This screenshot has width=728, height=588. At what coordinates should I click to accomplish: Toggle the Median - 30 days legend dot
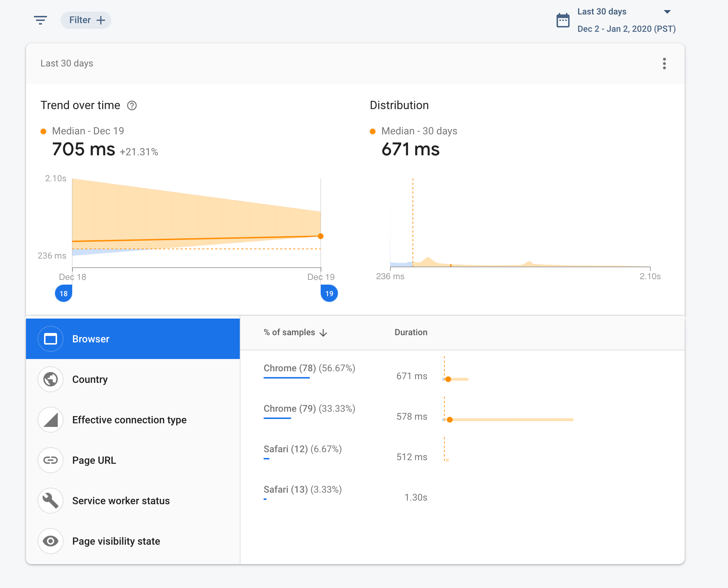(372, 131)
